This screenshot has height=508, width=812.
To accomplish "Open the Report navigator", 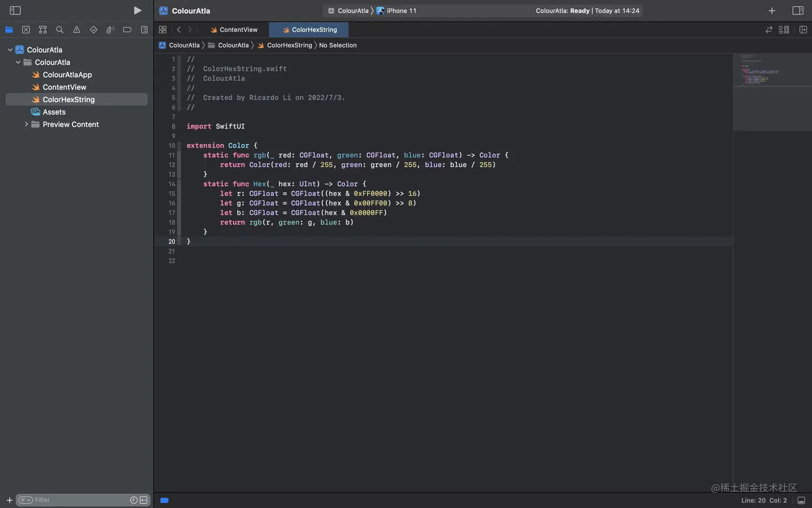I will pyautogui.click(x=144, y=30).
